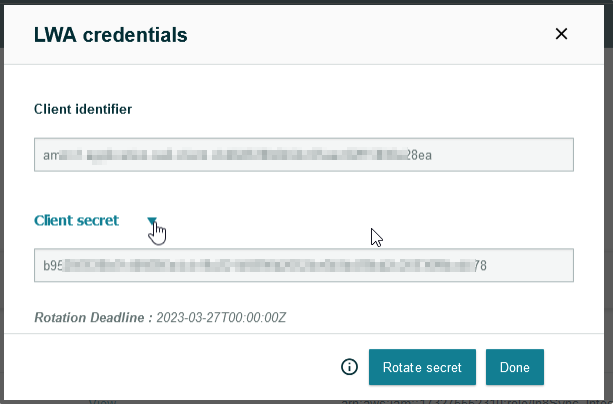Click the visible '78' secret ending
Image resolution: width=616 pixels, height=407 pixels.
click(x=480, y=266)
